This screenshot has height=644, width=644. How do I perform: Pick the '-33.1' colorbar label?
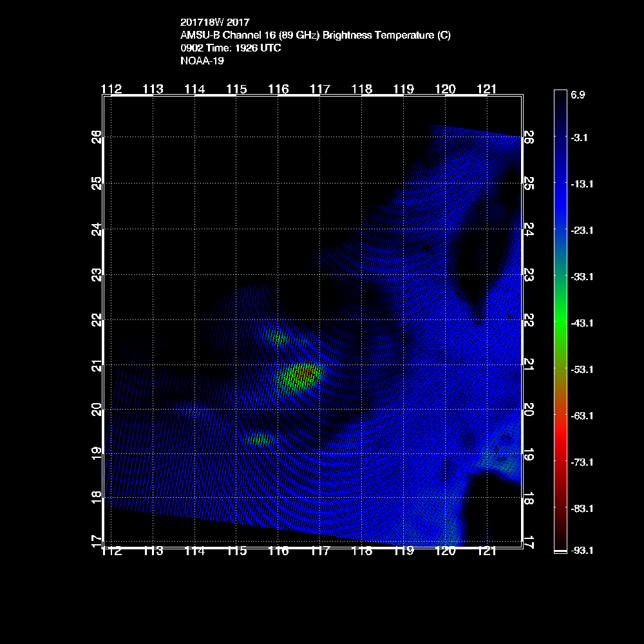point(582,277)
